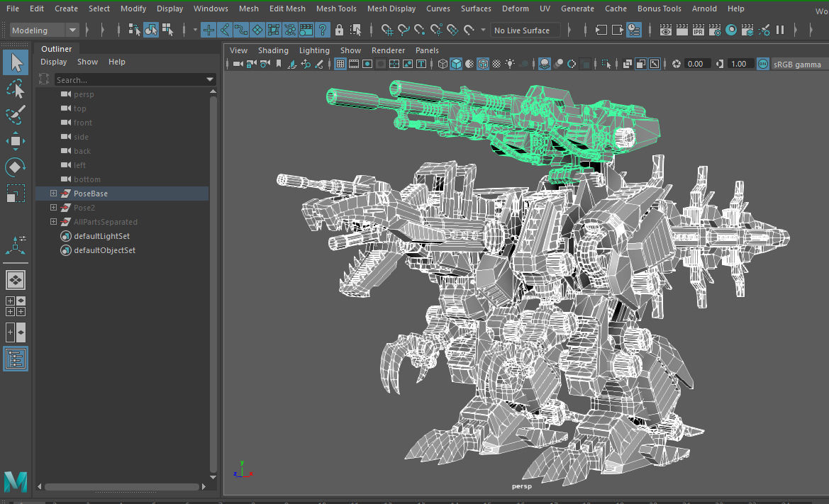Open Render Settings icon
Image resolution: width=829 pixels, height=504 pixels.
click(x=715, y=30)
